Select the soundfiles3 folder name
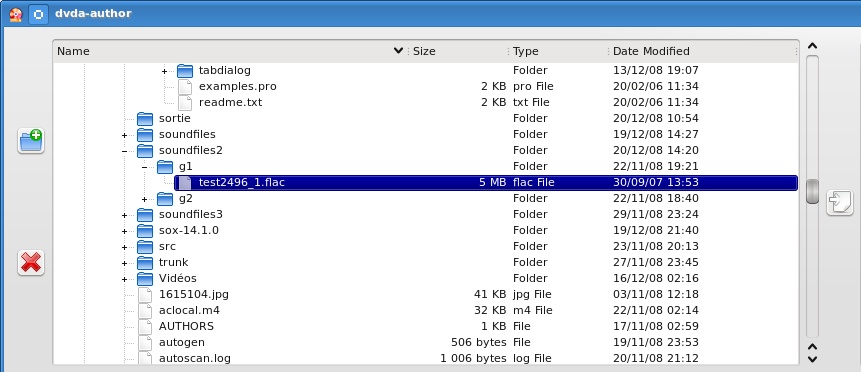This screenshot has height=372, width=861. [x=191, y=214]
